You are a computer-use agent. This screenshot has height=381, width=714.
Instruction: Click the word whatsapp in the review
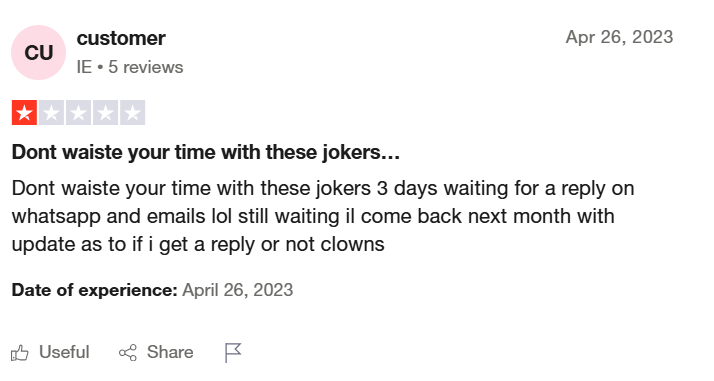[56, 217]
